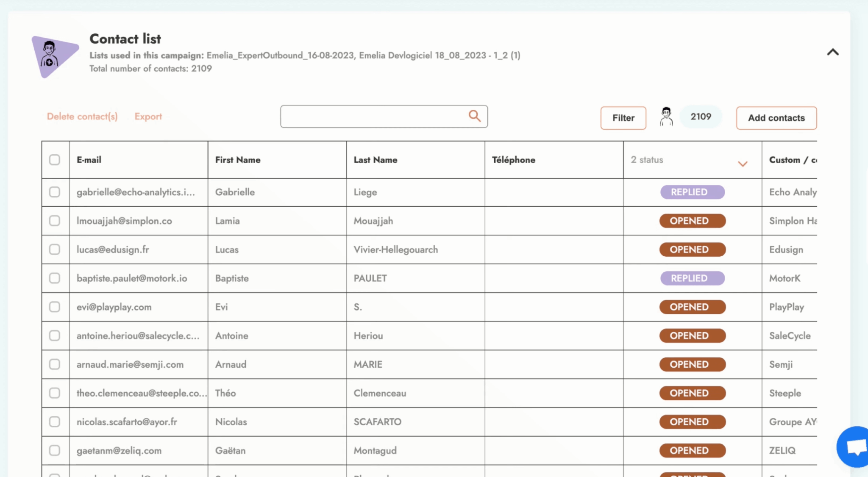Click the OPENED badge for Lamia
Image resolution: width=868 pixels, height=477 pixels.
(692, 221)
